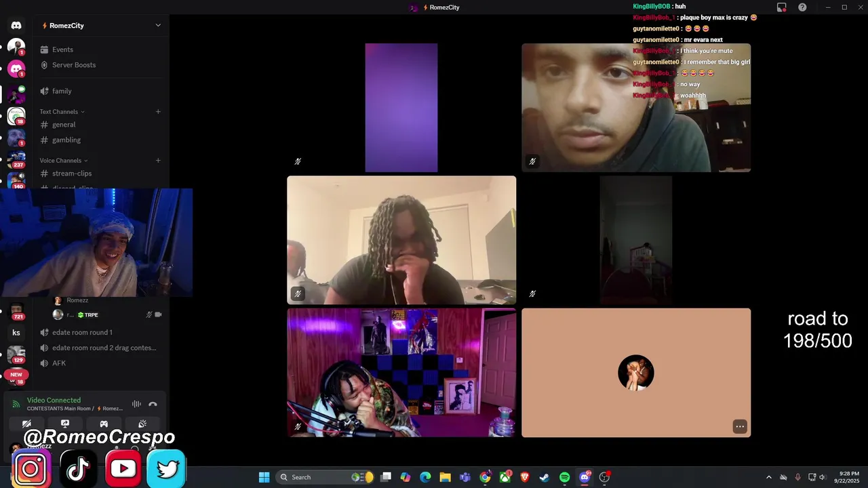This screenshot has height=488, width=868.
Task: Select the gambling text channel
Action: tap(101, 140)
